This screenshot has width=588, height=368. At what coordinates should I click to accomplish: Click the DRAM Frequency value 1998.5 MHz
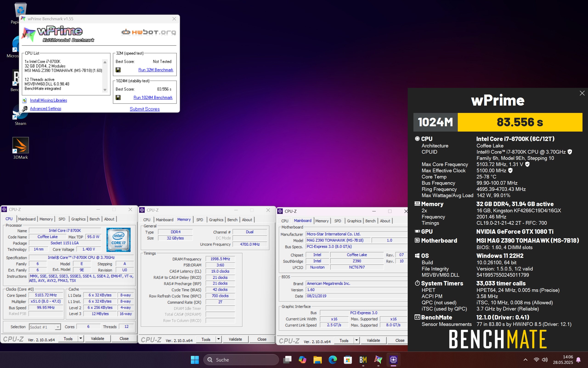point(220,259)
